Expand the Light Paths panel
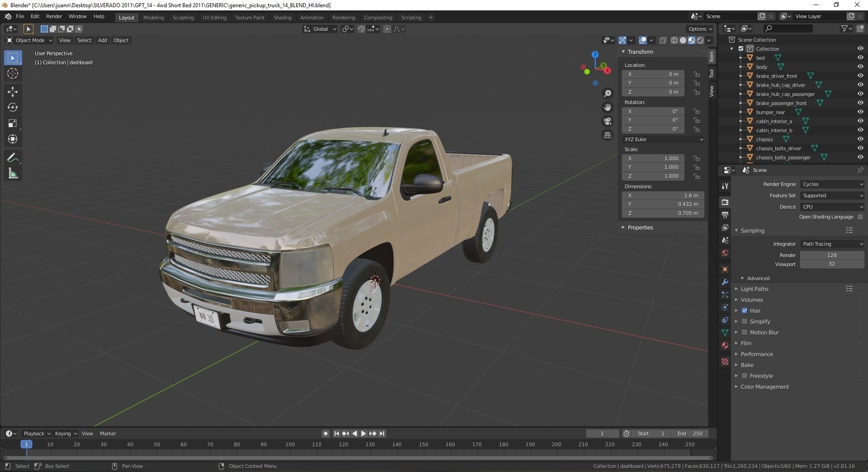 click(x=754, y=289)
